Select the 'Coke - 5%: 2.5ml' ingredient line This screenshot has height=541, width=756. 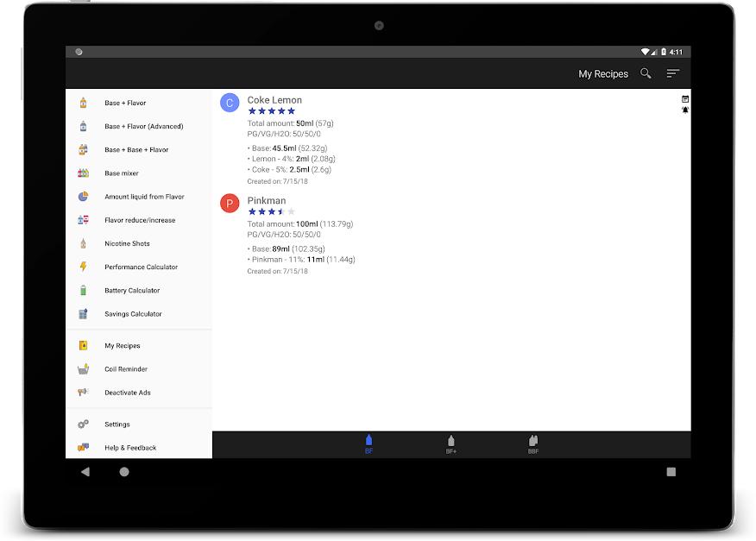point(289,169)
